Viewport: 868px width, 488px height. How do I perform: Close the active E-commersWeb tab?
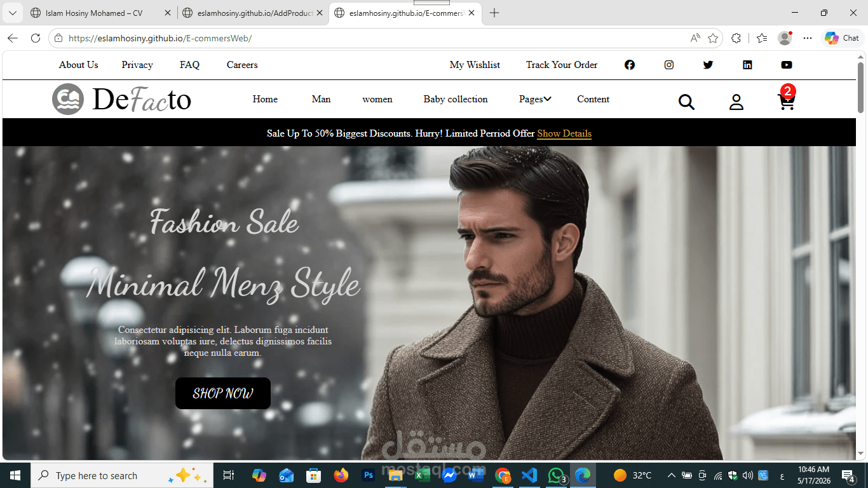(x=471, y=13)
